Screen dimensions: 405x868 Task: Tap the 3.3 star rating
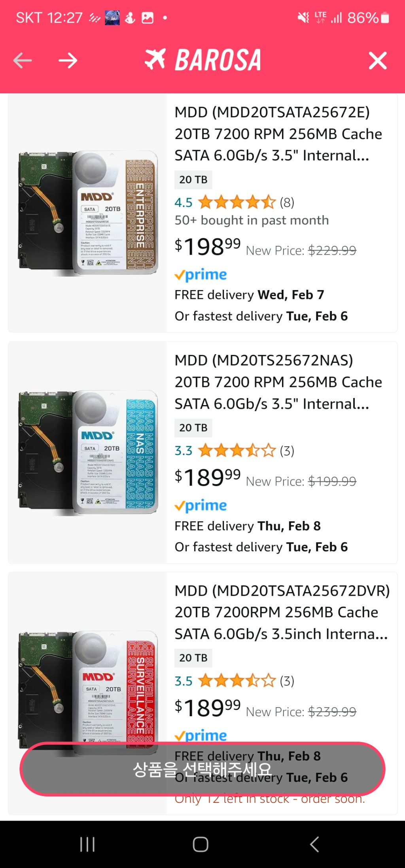237,451
